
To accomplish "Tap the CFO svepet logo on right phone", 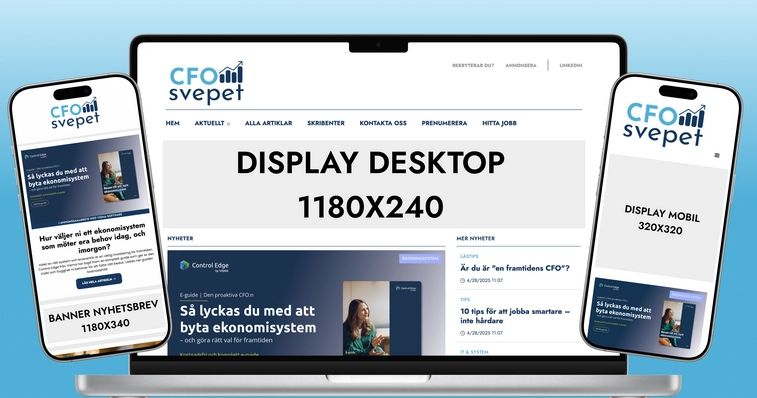I will [x=664, y=124].
